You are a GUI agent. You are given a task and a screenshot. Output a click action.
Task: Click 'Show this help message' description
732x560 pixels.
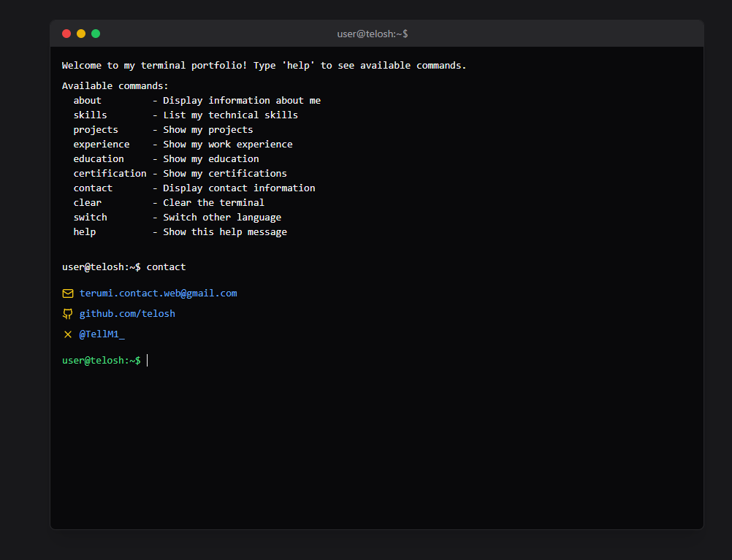click(x=225, y=232)
